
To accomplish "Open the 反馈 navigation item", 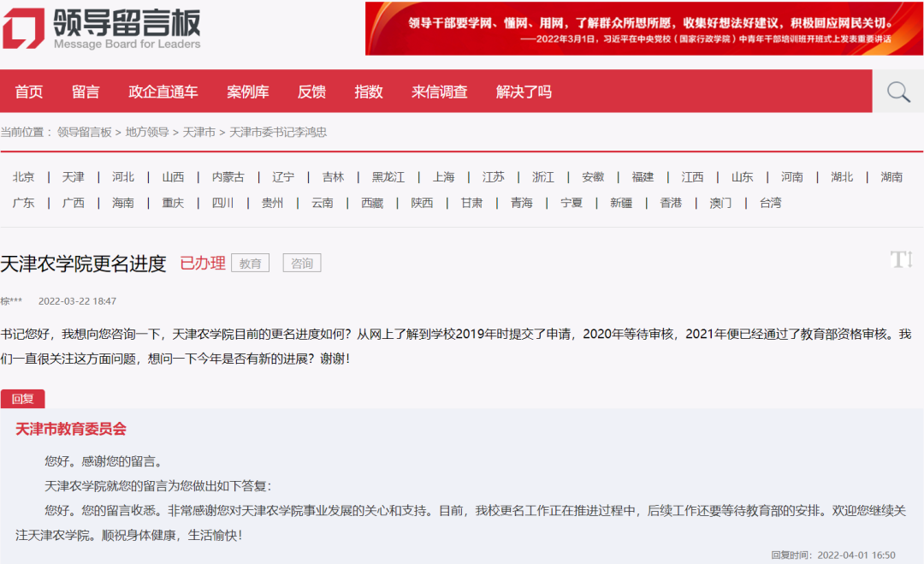I will [311, 92].
